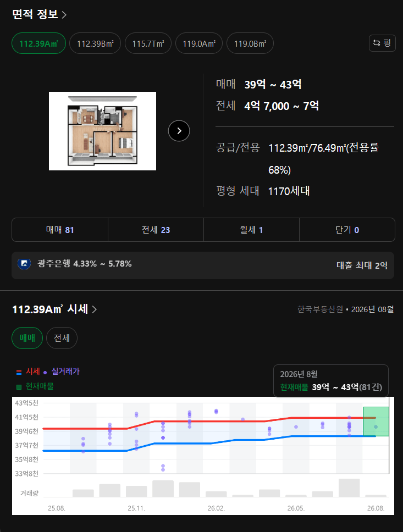Open 면적 정보 details chevron

point(64,15)
